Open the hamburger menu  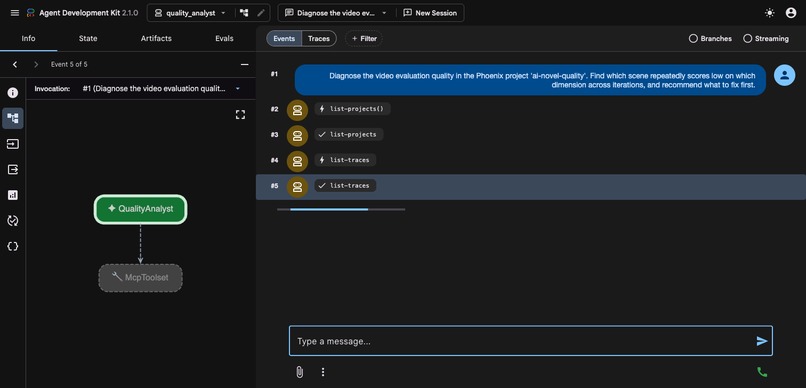coord(15,13)
